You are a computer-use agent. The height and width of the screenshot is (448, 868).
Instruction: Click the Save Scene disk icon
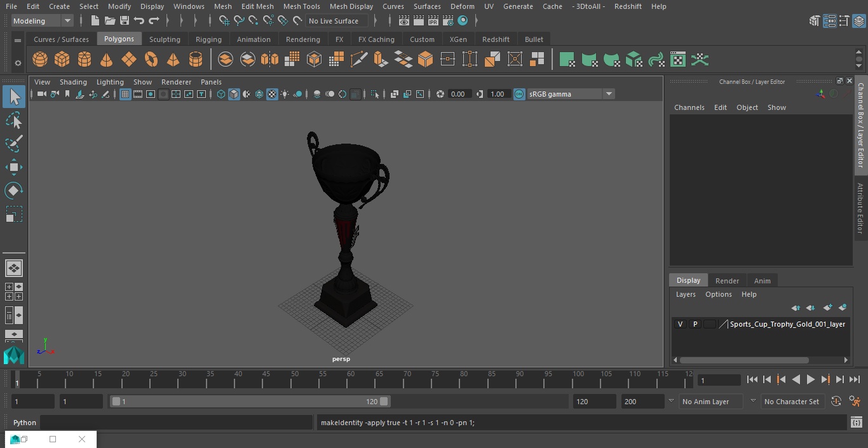click(x=125, y=21)
